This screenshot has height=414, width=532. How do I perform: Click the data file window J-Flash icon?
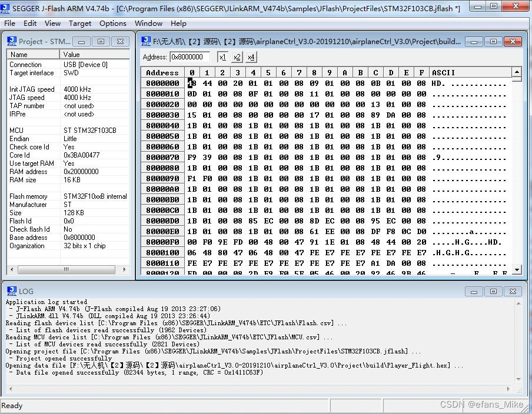pos(146,41)
